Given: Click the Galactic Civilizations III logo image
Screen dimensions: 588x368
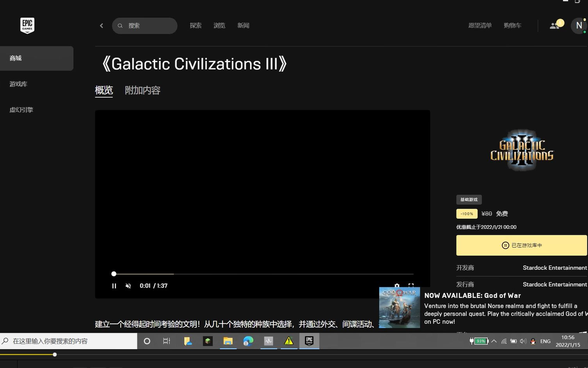Looking at the screenshot, I should (x=522, y=151).
